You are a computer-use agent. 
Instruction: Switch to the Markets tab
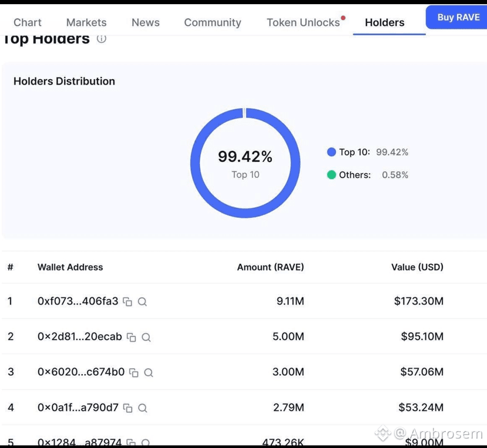click(x=86, y=22)
